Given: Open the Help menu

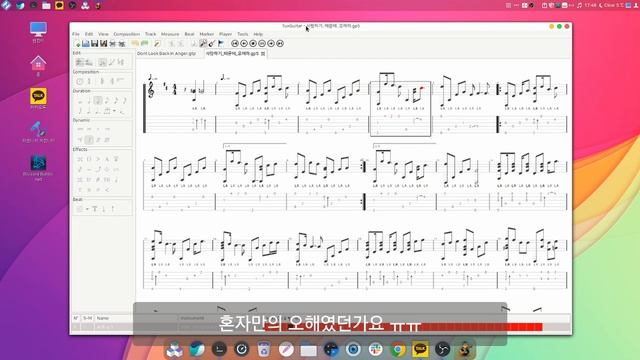Looking at the screenshot, I should coord(258,34).
